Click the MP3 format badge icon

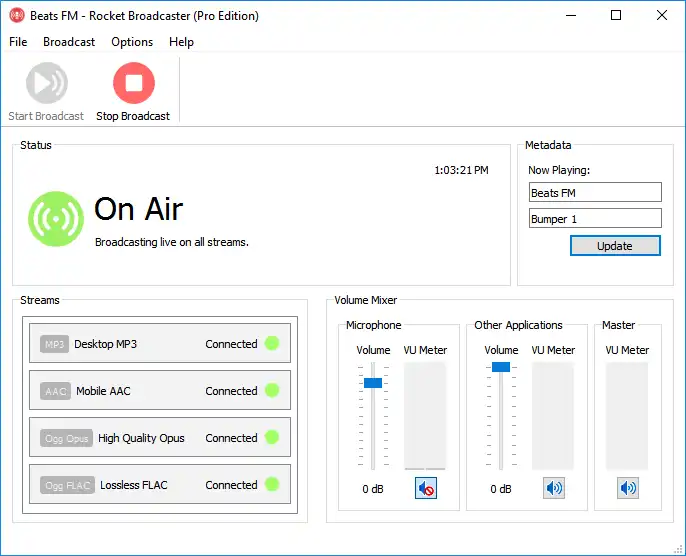click(x=54, y=344)
